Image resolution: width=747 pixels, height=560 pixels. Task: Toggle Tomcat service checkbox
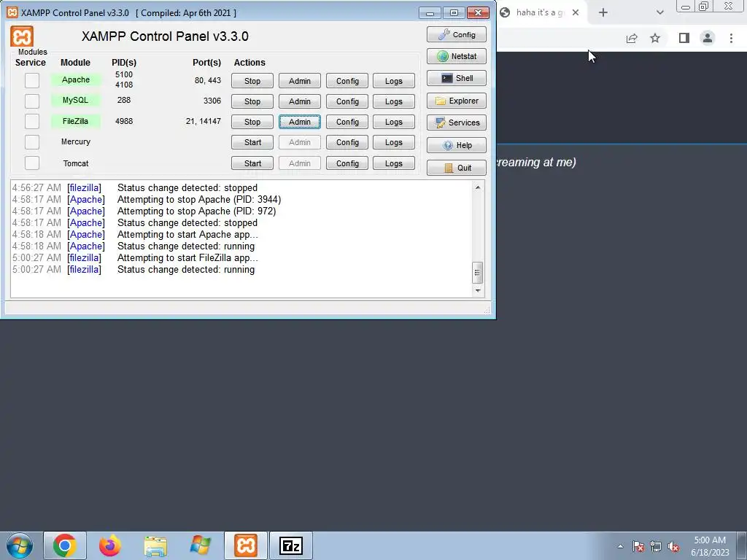(32, 163)
